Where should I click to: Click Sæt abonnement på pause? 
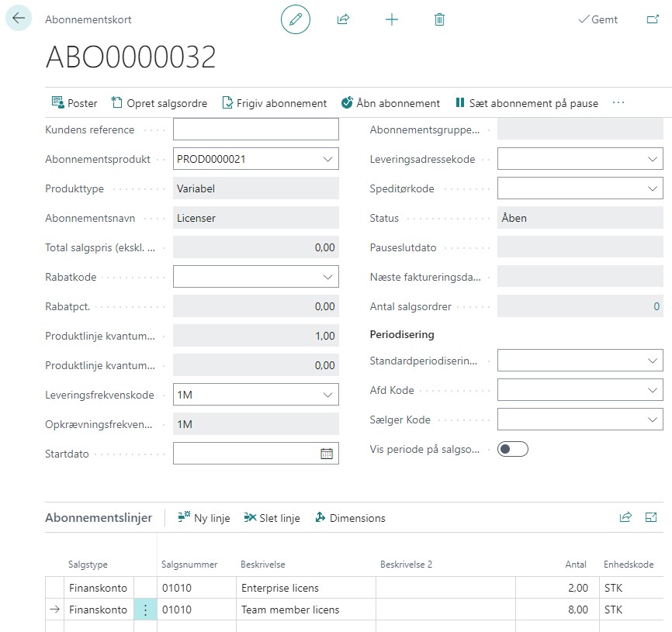tap(526, 103)
